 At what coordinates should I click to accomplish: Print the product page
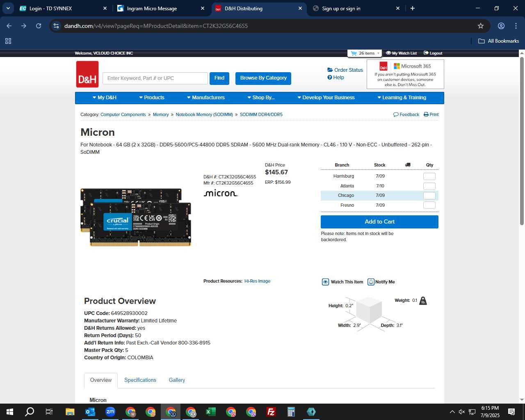pyautogui.click(x=431, y=115)
